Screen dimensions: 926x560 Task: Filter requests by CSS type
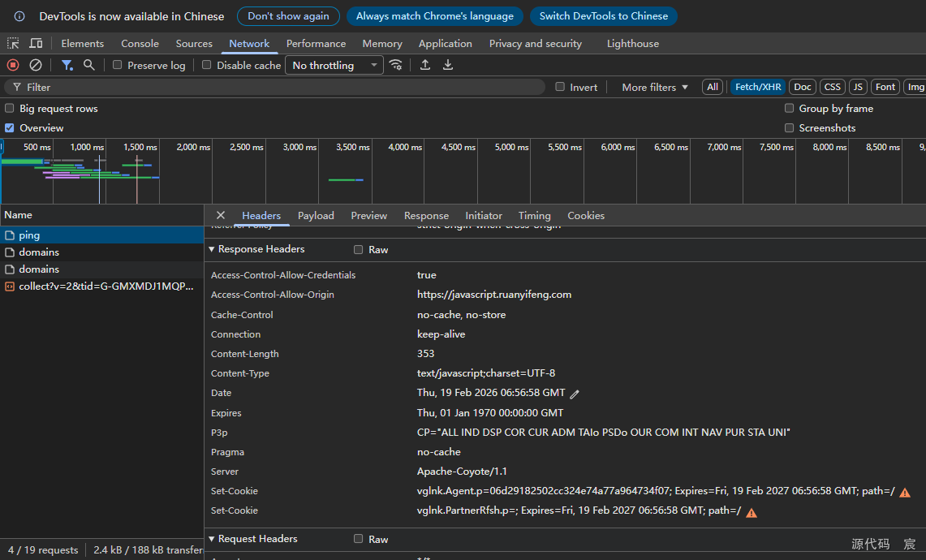pos(832,87)
